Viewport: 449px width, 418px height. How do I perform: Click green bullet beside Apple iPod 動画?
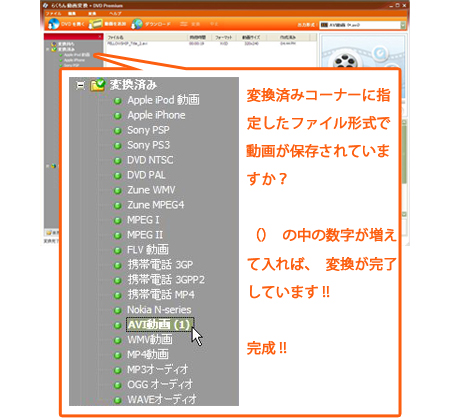point(117,101)
